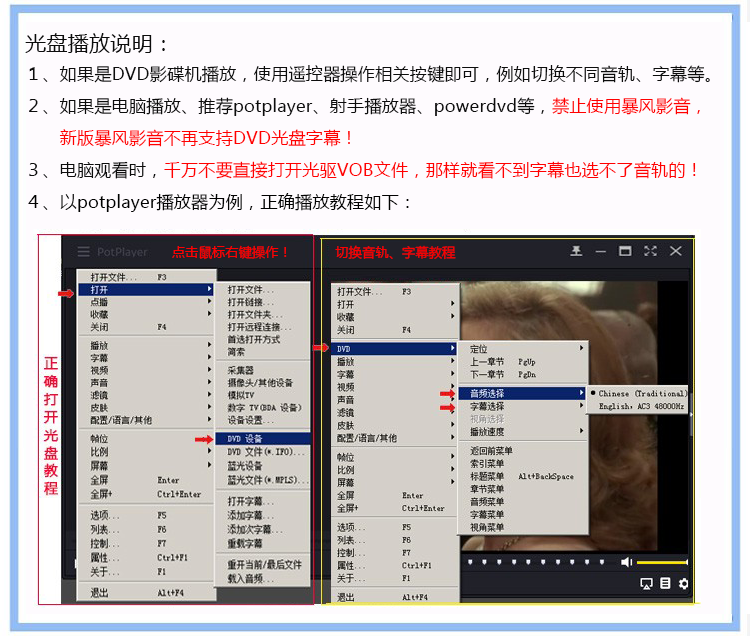The image size is (750, 636).
Task: Select English, AC3 48000Hz audio track
Action: [x=639, y=406]
